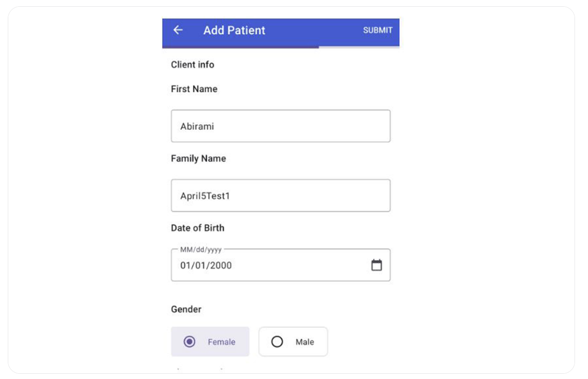Focus the Family Name field with April5Test1
This screenshot has height=379, width=588.
point(280,196)
